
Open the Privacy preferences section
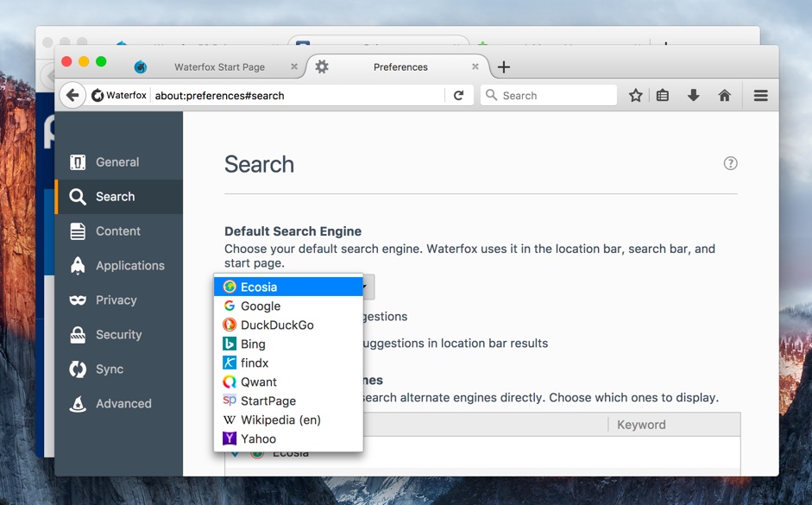[x=116, y=300]
